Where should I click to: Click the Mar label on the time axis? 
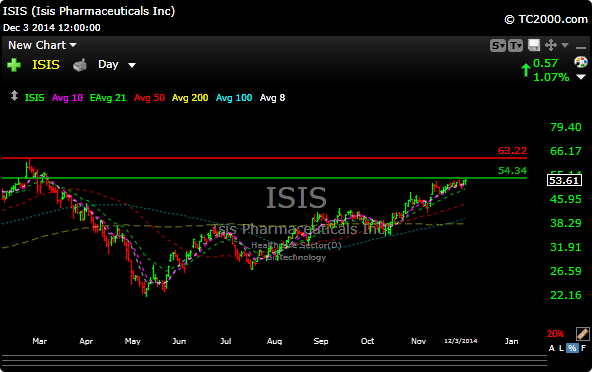pos(40,341)
